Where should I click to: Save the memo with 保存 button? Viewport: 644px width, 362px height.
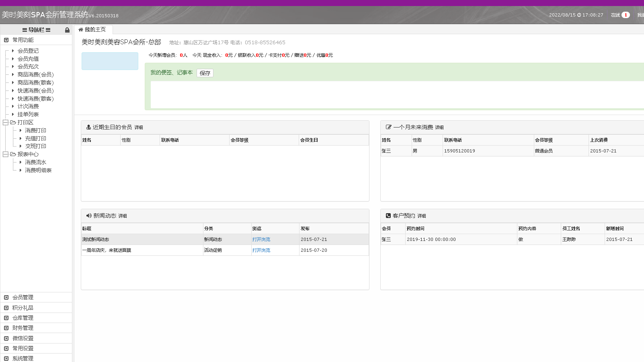pyautogui.click(x=205, y=73)
